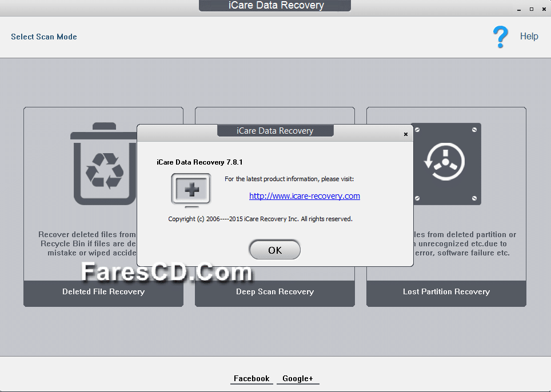Close the iCare Data Recovery about dialog
Screen dimensions: 551x392
(405, 134)
